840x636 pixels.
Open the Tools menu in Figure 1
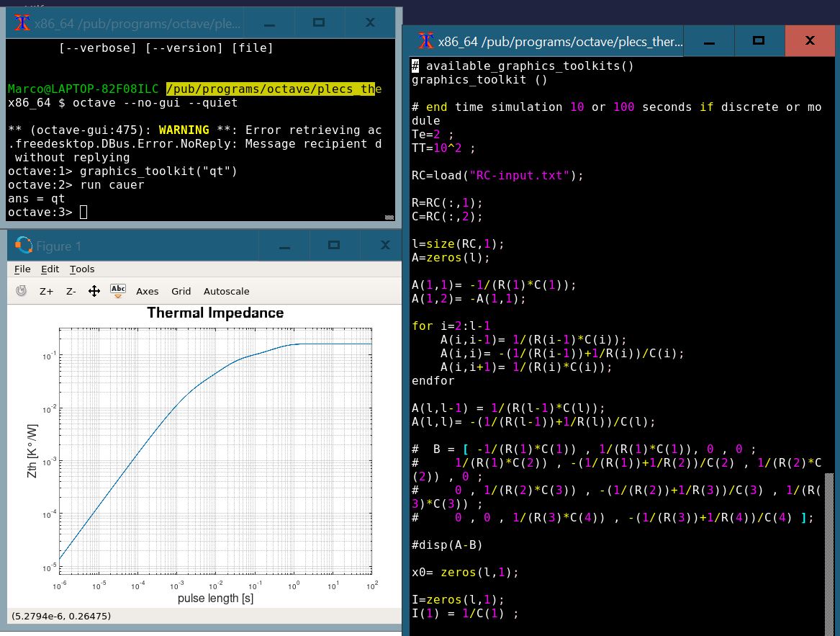81,269
